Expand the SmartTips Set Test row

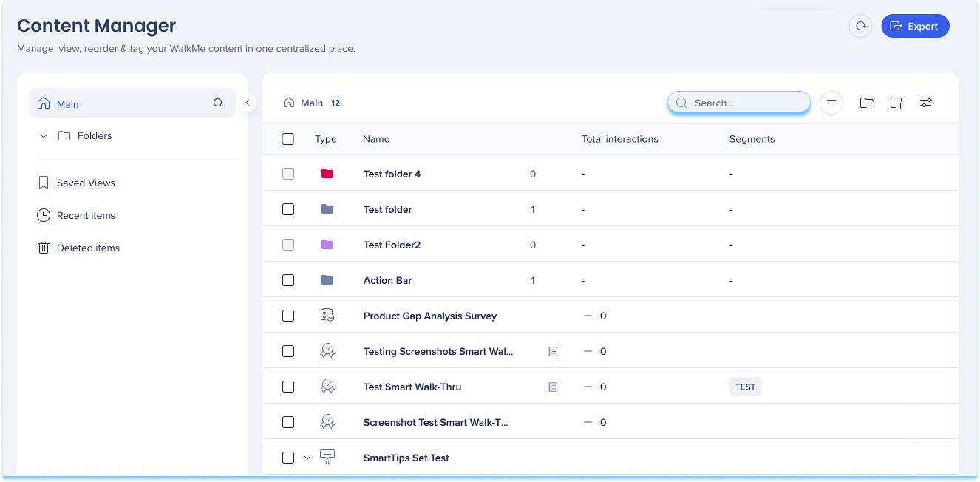pyautogui.click(x=307, y=458)
